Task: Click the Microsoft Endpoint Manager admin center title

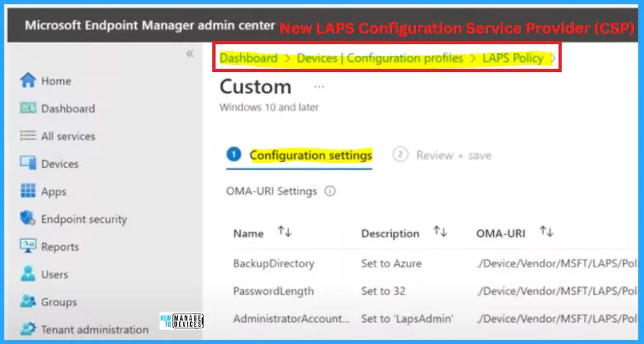Action: (x=150, y=25)
